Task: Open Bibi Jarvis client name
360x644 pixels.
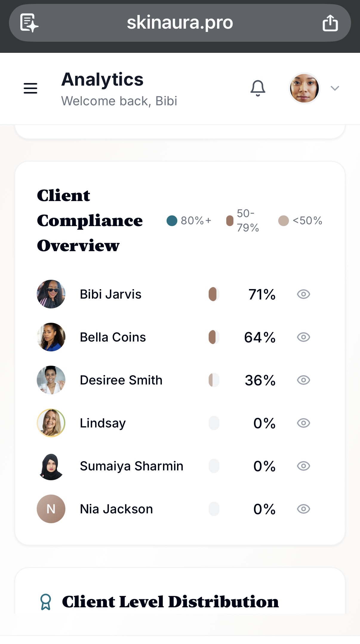Action: coord(110,294)
